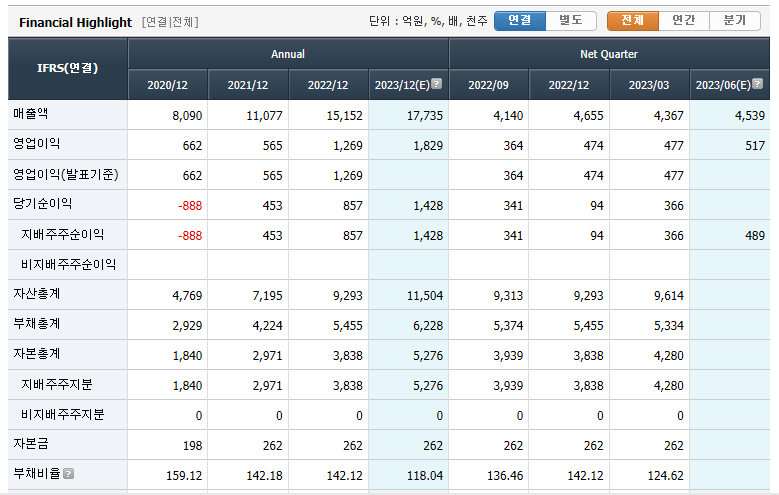Click the 118.04 debt ratio estimate
Image resolution: width=779 pixels, height=495 pixels.
425,476
